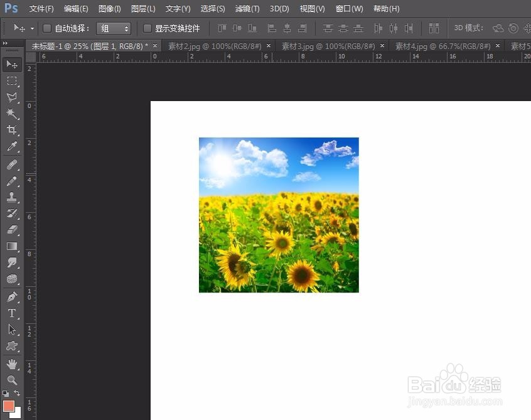Open the 文件(F) menu

(x=41, y=8)
